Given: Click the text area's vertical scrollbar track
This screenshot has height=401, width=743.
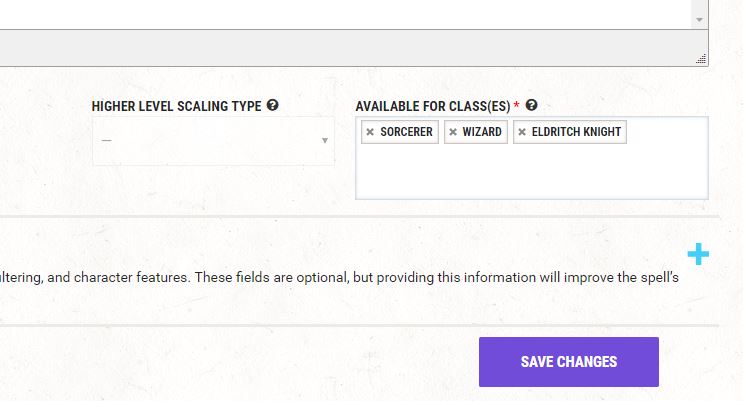Looking at the screenshot, I should (699, 6).
